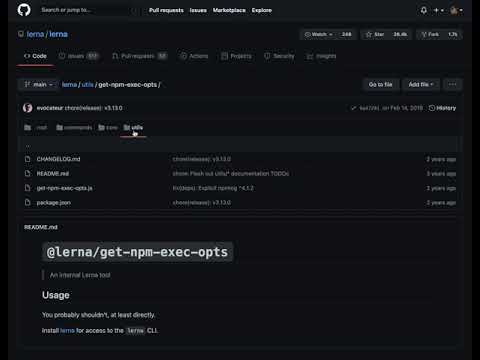Click the evocateur author avatar
480x360 pixels.
tap(28, 108)
